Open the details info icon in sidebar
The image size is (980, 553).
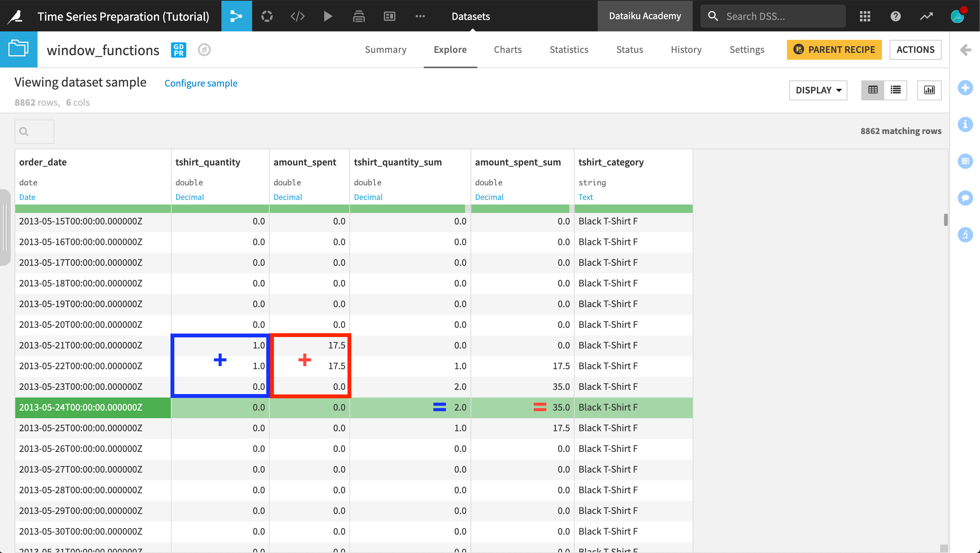click(965, 124)
